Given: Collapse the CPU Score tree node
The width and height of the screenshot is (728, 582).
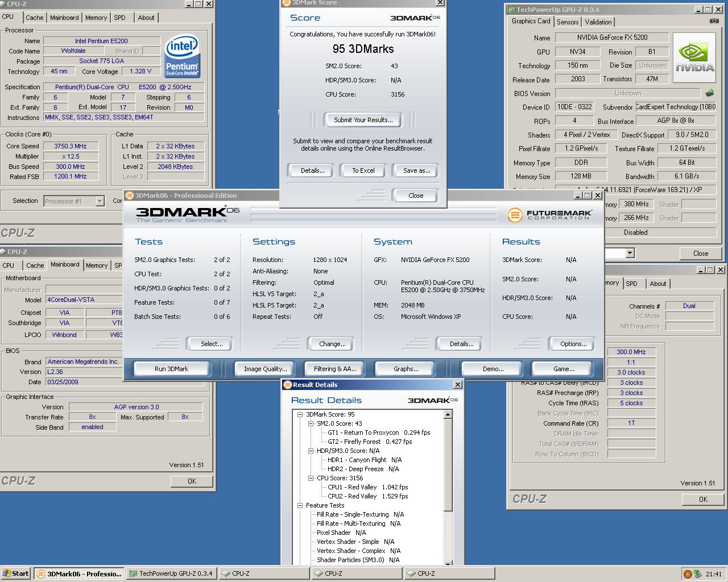Looking at the screenshot, I should (x=311, y=478).
